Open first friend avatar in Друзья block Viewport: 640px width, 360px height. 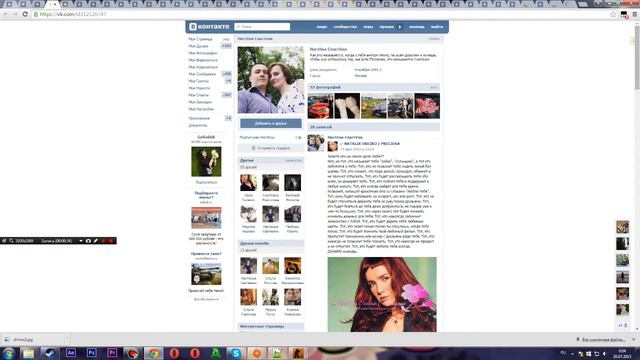tap(248, 182)
